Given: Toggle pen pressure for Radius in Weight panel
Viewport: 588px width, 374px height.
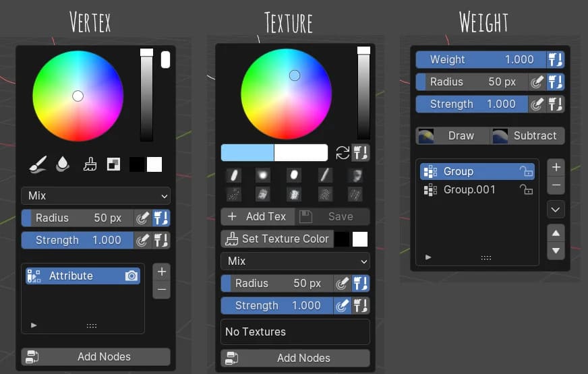Looking at the screenshot, I should 537,82.
